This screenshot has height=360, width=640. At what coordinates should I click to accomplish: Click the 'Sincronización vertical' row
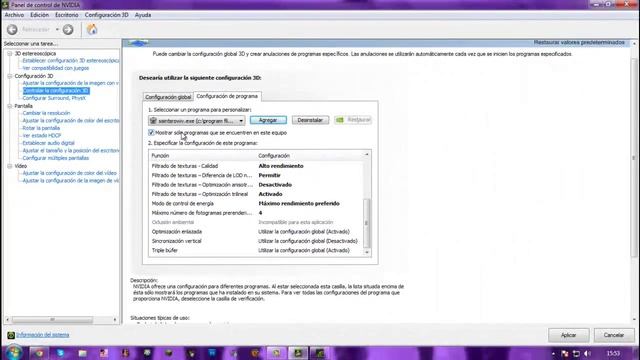(256, 241)
